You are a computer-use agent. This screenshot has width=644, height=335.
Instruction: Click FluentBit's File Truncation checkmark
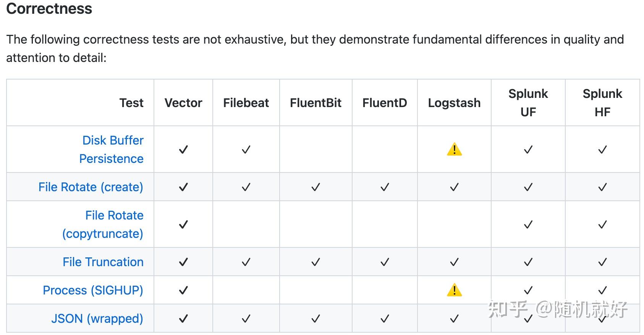(316, 262)
